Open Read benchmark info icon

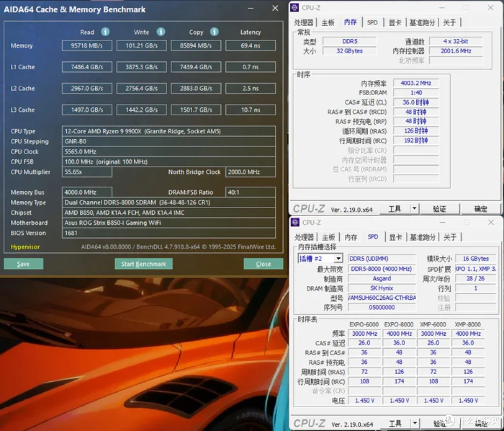point(105,32)
